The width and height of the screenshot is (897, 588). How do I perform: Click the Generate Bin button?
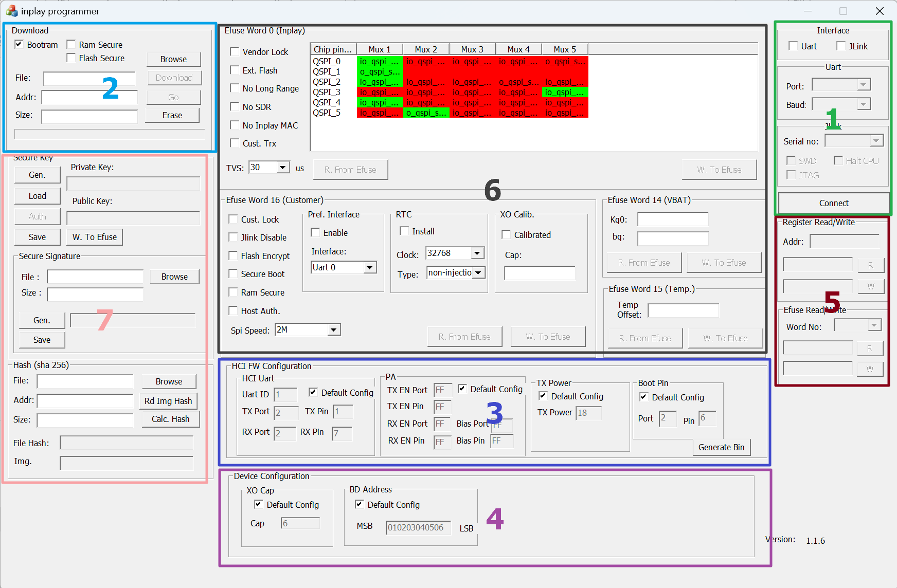click(721, 447)
